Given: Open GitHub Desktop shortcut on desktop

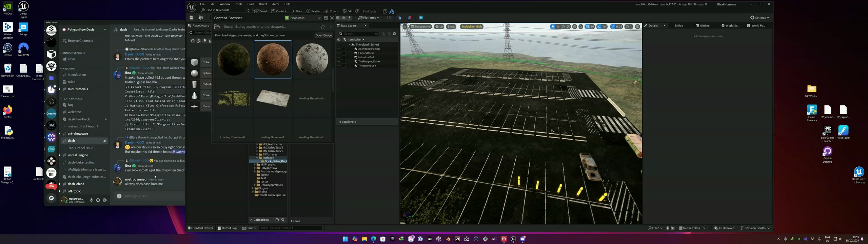Looking at the screenshot, I should click(x=827, y=155).
